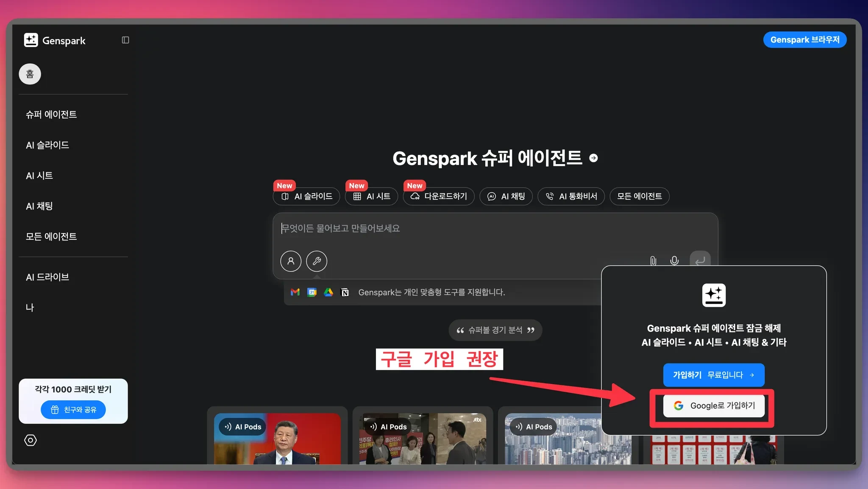Click the Genspark sparkle logo in signup popup
This screenshot has height=489, width=868.
click(714, 295)
